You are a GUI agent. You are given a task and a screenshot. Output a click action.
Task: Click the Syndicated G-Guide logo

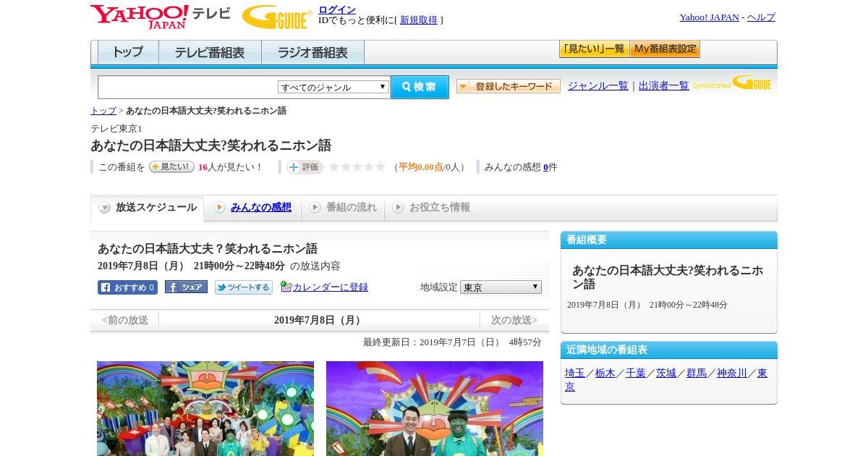(x=732, y=83)
